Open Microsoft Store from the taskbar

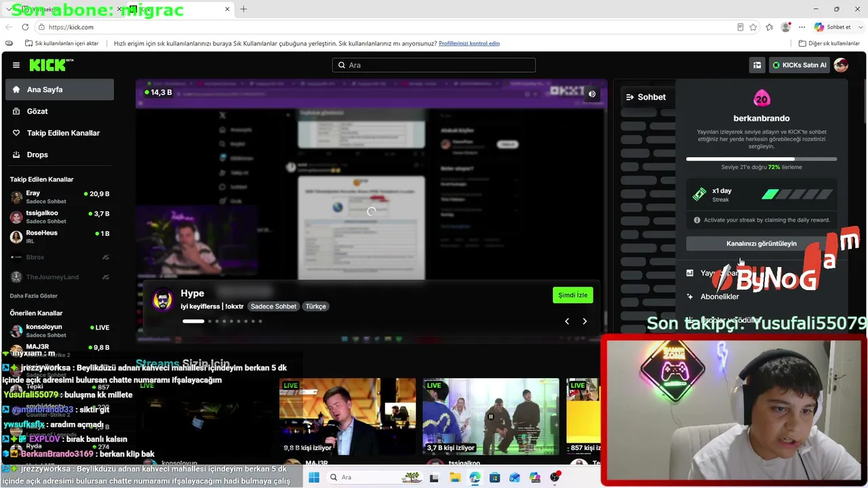coord(495,477)
